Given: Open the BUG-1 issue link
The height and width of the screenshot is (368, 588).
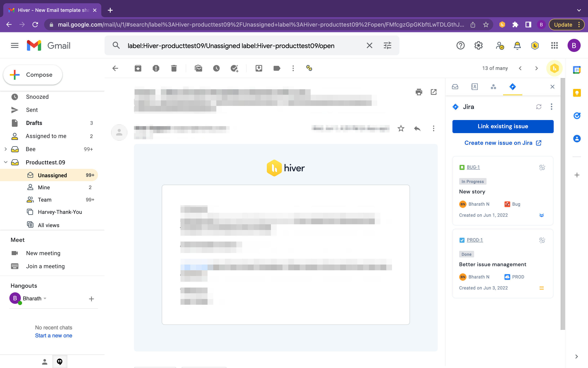Looking at the screenshot, I should pyautogui.click(x=473, y=167).
